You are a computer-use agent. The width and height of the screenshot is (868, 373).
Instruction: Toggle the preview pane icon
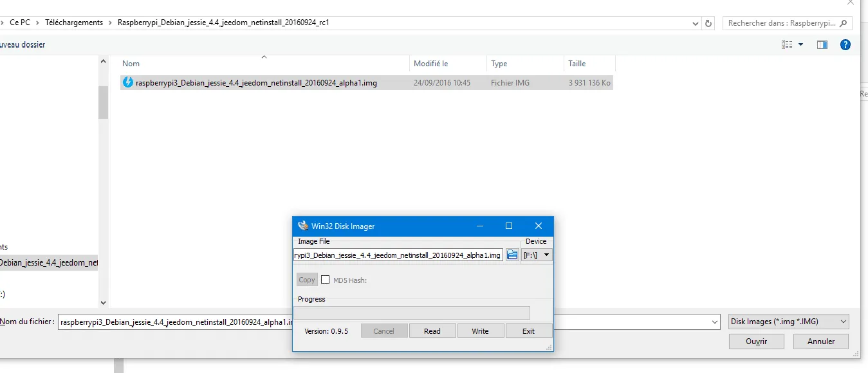822,44
